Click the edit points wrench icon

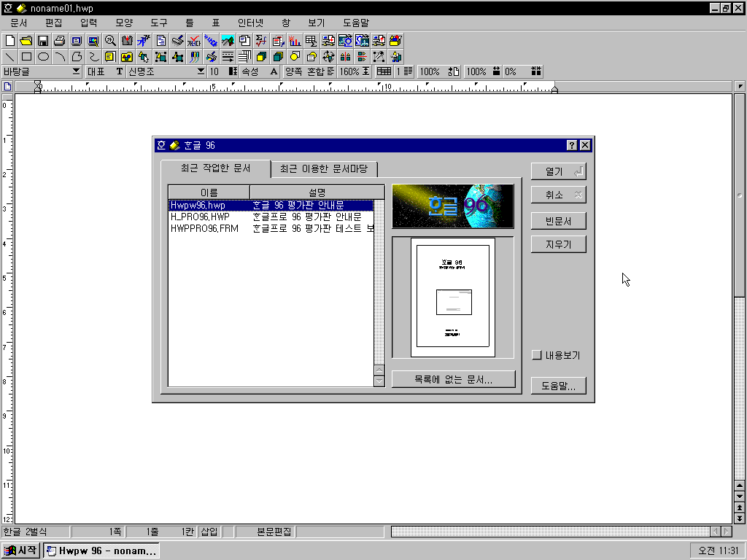point(379,57)
